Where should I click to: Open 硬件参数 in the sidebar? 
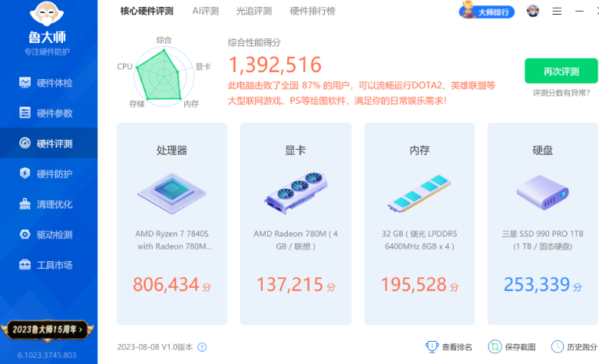(x=48, y=113)
